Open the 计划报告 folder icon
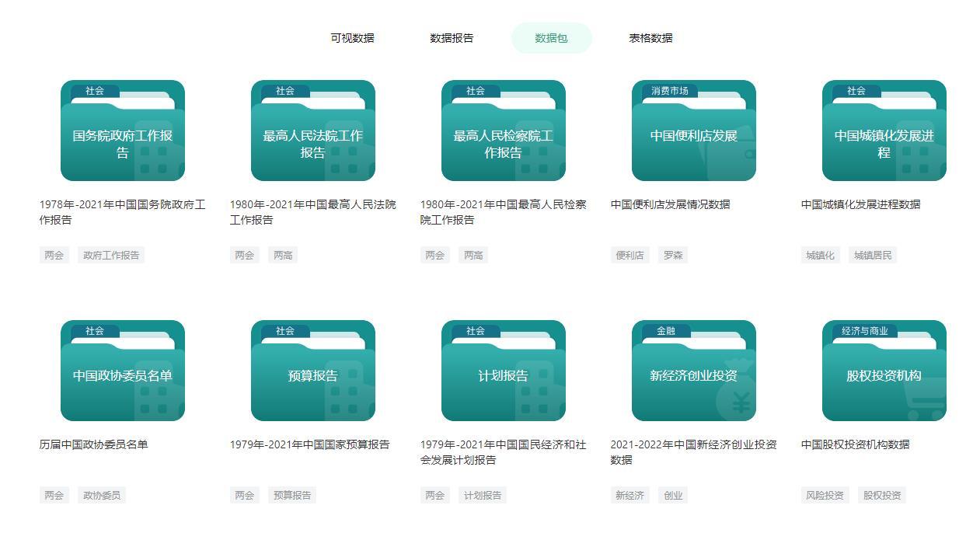The height and width of the screenshot is (540, 980). pos(504,371)
